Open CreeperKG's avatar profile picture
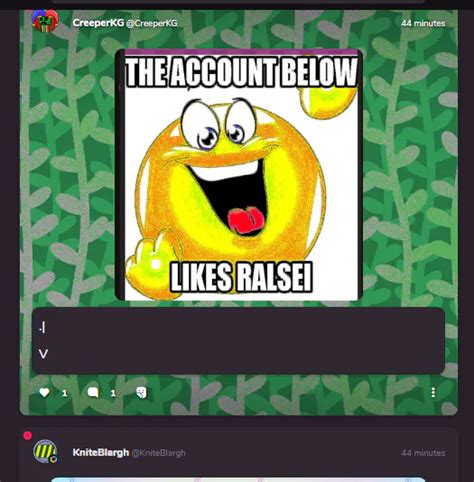 tap(45, 21)
